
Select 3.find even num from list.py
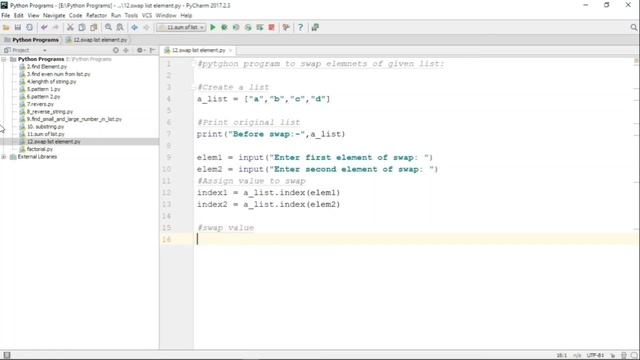point(58,74)
